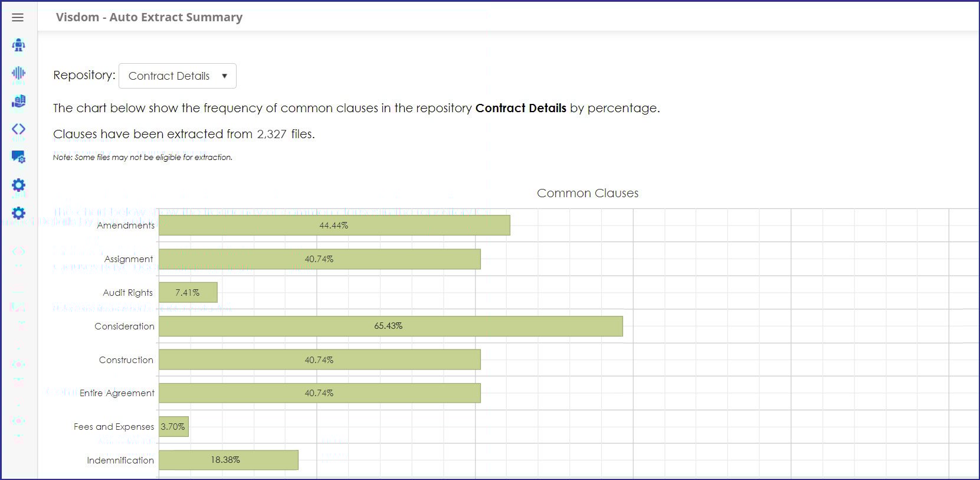Image resolution: width=980 pixels, height=480 pixels.
Task: Click the lower gear icon in sidebar
Action: point(18,213)
